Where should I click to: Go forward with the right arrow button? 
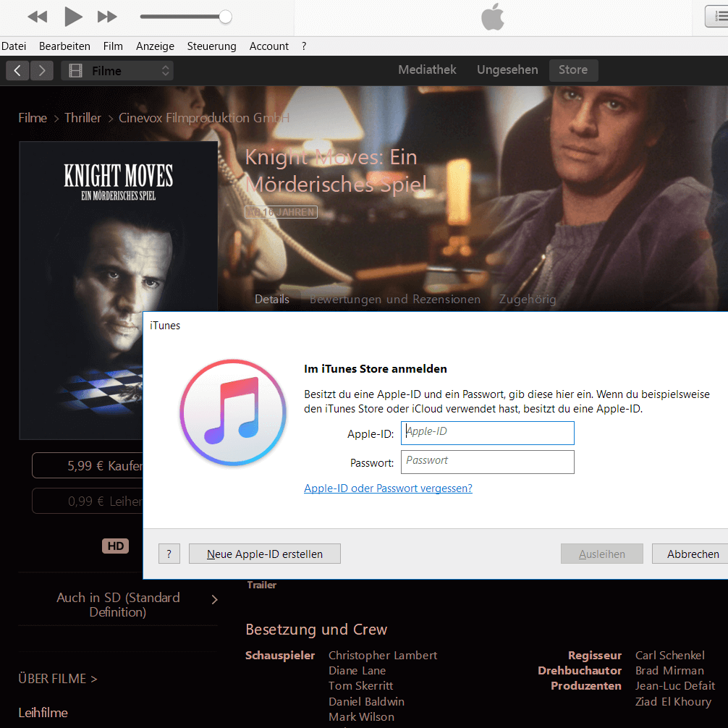click(x=42, y=71)
